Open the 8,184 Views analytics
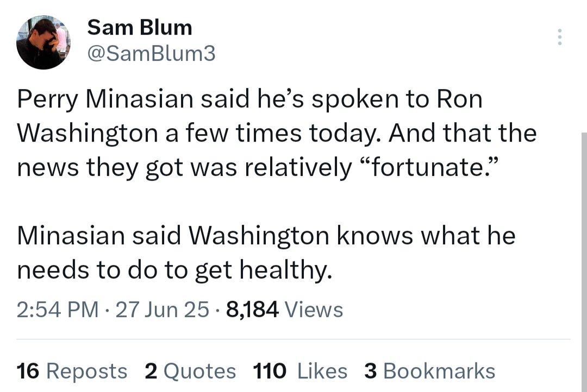Screen dimensions: 587x392 click(x=284, y=309)
